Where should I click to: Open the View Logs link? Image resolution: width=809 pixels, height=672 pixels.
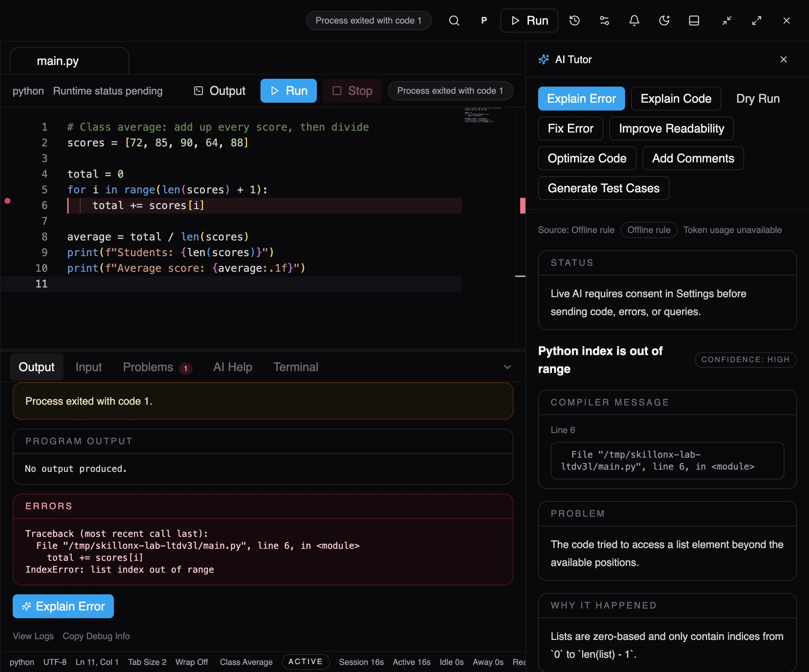point(33,636)
